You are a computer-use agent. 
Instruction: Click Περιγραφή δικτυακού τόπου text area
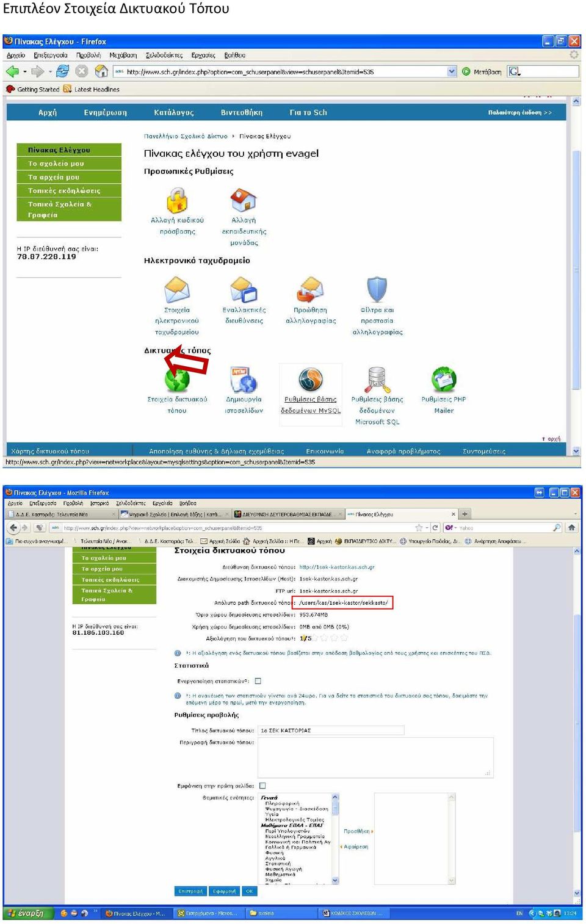click(x=375, y=757)
